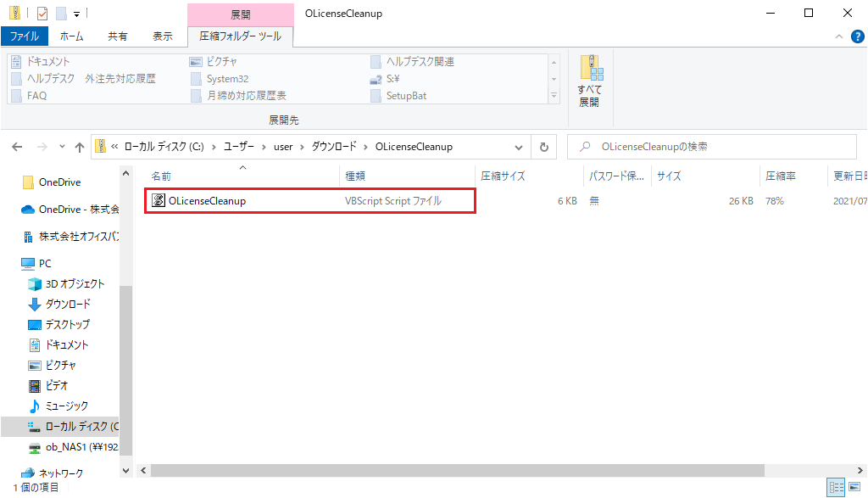The width and height of the screenshot is (868, 498).
Task: Switch to details view icon
Action: pyautogui.click(x=836, y=487)
